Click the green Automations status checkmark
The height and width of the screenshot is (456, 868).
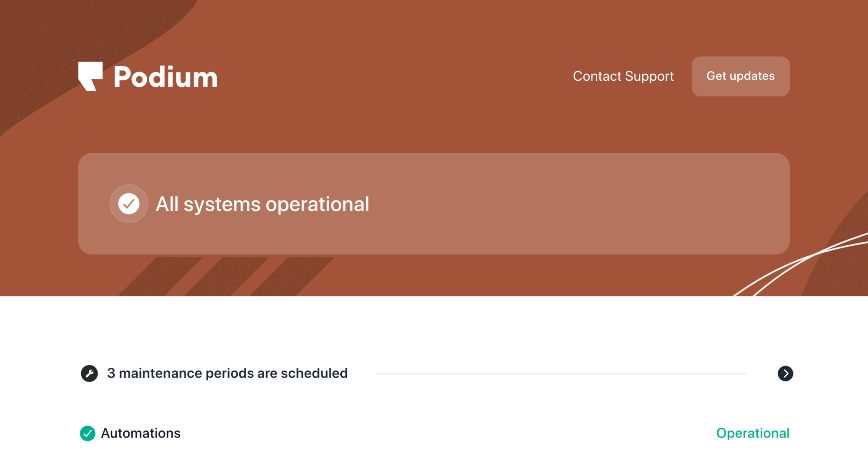pyautogui.click(x=88, y=433)
